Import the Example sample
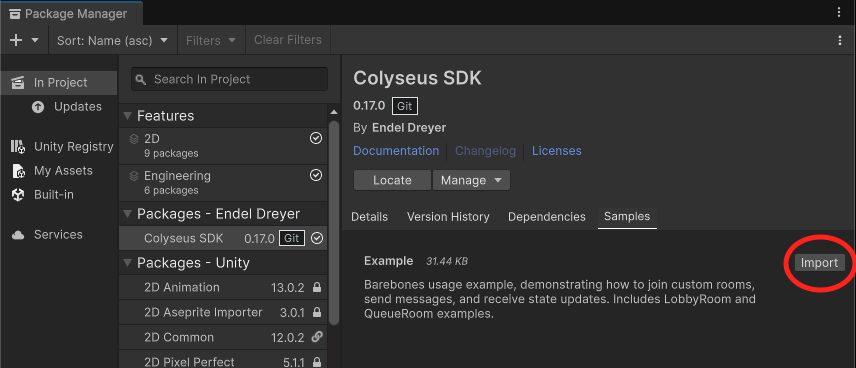The width and height of the screenshot is (856, 368). 819,263
